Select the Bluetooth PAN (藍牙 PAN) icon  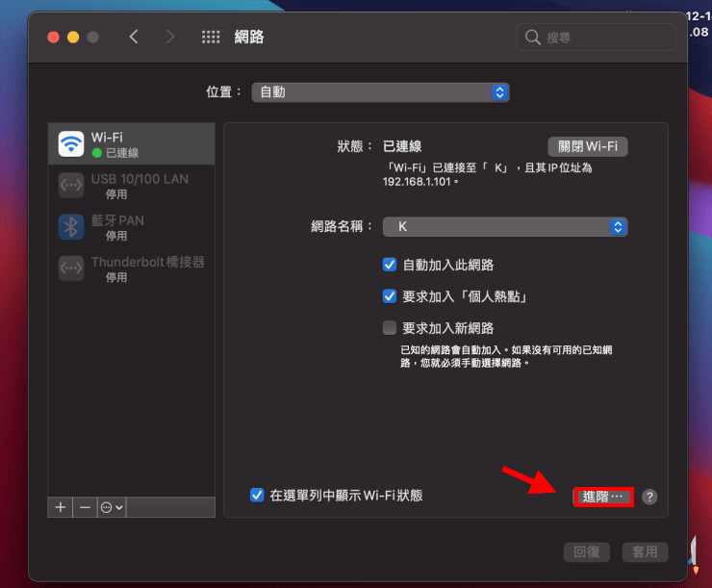[70, 227]
